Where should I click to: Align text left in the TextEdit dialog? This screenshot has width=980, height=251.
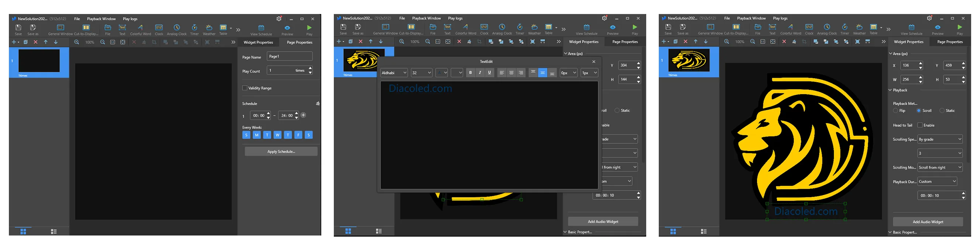point(502,73)
